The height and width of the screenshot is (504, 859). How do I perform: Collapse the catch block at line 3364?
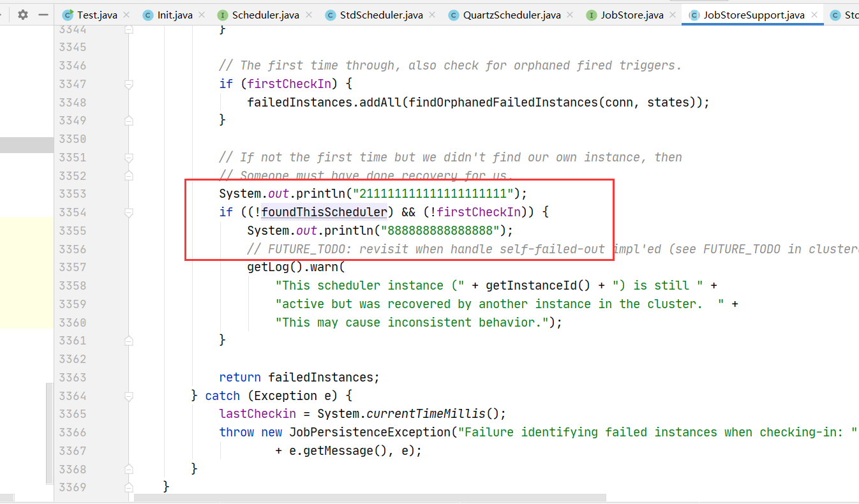tap(129, 396)
